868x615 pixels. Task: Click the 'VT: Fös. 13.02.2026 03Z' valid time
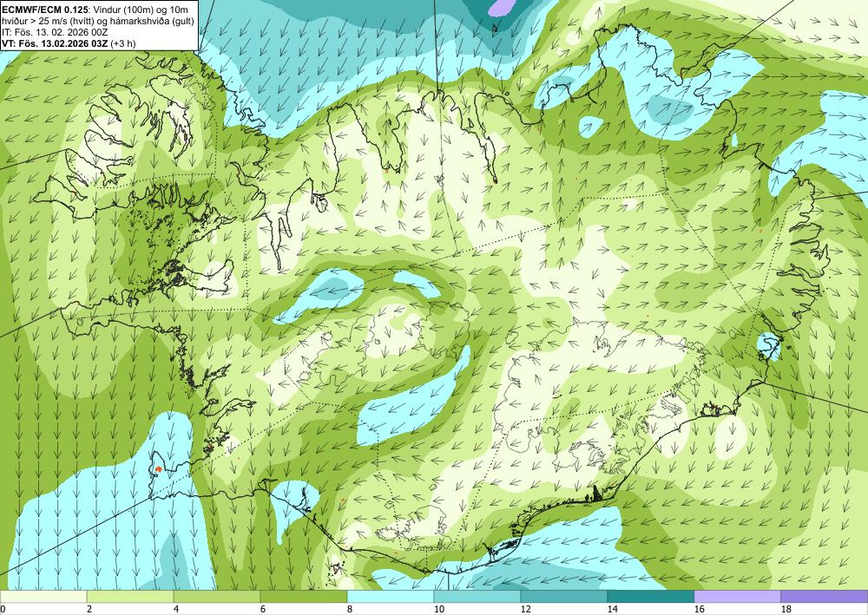pos(55,43)
